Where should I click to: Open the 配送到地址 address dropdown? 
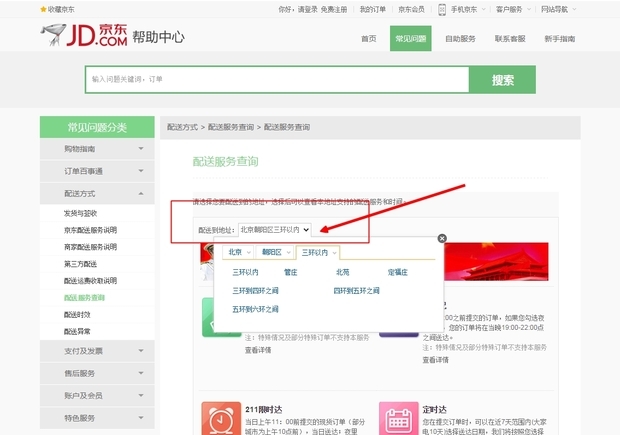(275, 230)
